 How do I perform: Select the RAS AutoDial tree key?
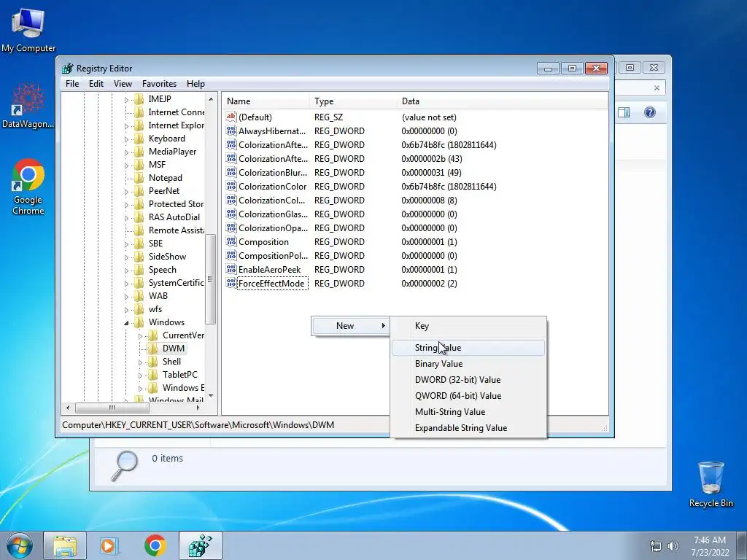tap(174, 217)
